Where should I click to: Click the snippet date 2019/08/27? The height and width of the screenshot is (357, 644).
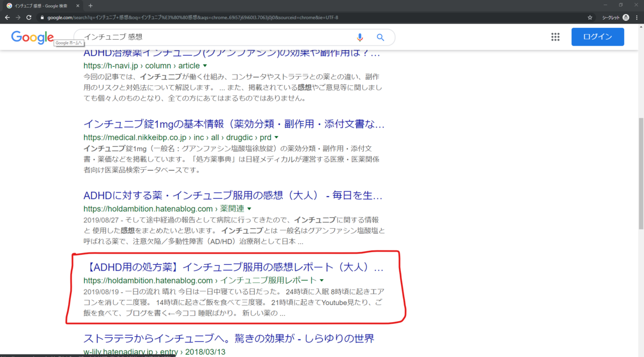pos(101,220)
